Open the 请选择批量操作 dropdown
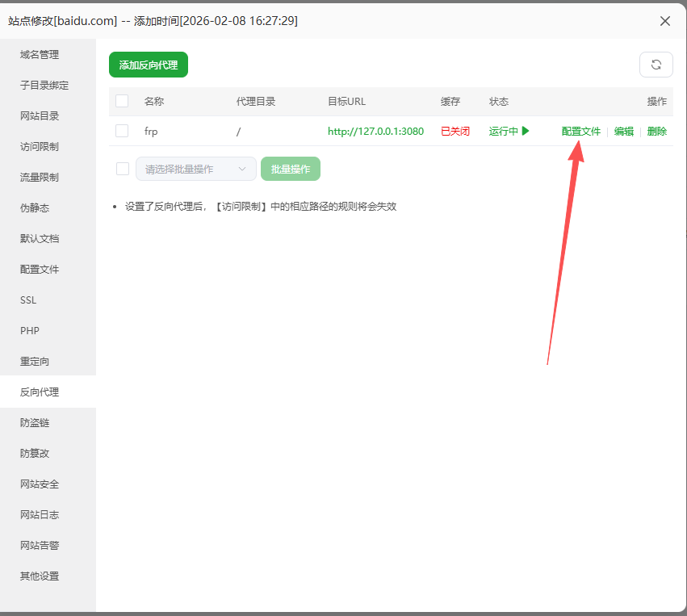 tap(195, 169)
